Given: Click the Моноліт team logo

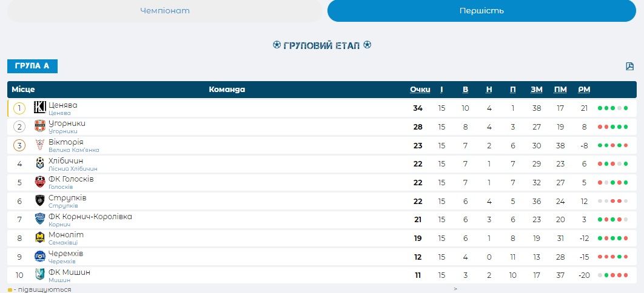Looking at the screenshot, I should 40,237.
